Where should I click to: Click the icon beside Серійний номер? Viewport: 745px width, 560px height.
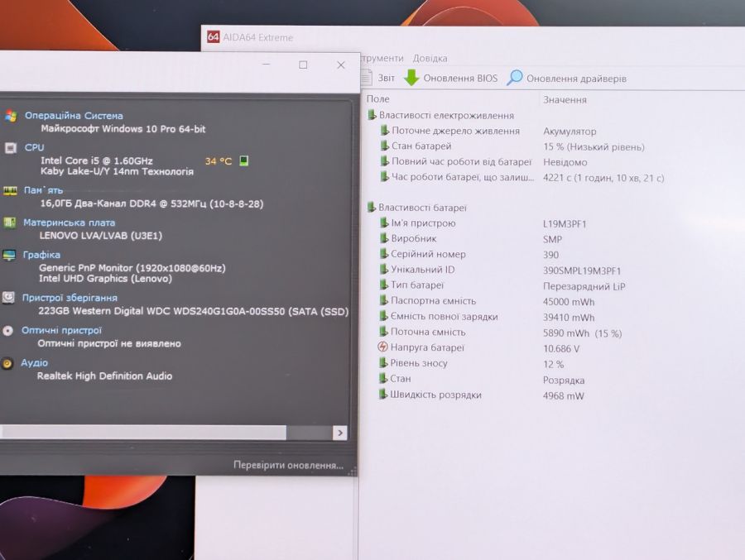click(x=384, y=254)
